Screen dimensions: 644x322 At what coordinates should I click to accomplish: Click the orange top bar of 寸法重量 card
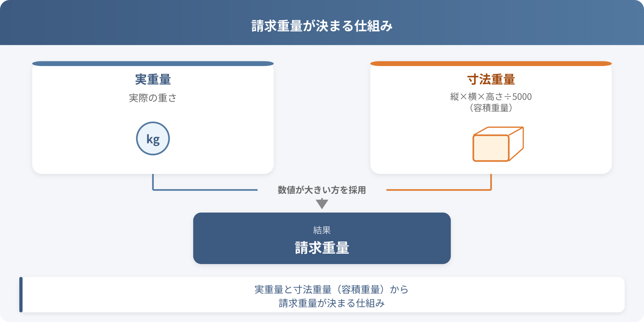coord(491,64)
